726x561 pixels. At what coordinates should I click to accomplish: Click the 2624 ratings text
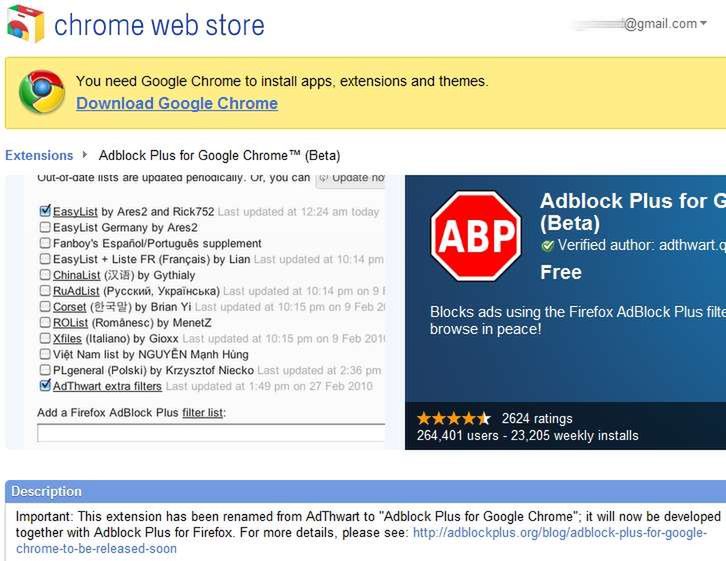tap(537, 418)
